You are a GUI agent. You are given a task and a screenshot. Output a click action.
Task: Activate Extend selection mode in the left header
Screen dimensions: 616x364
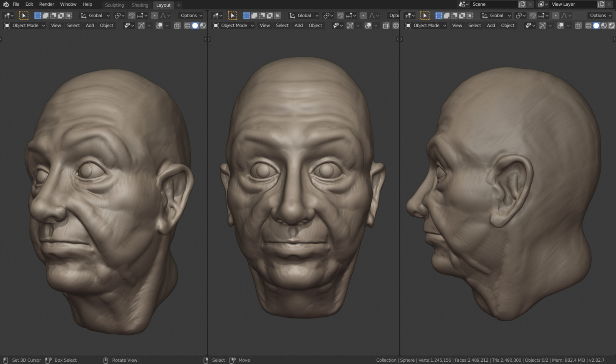[x=45, y=15]
